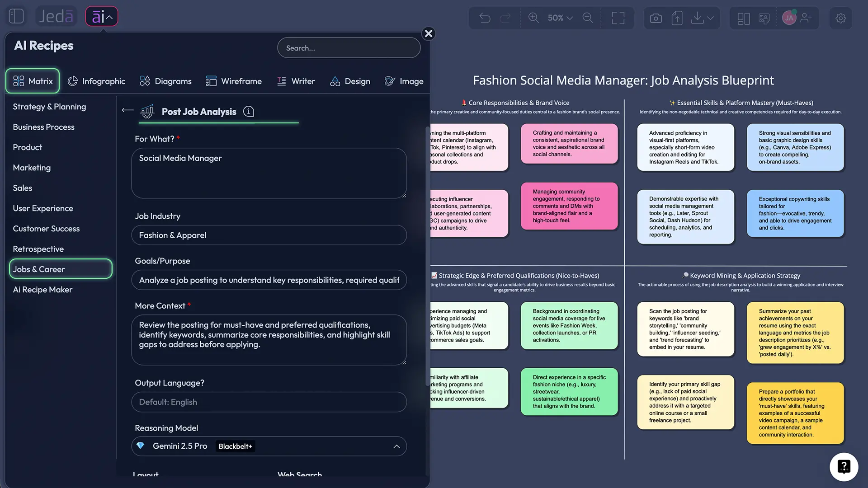868x488 pixels.
Task: Click the redo arrow icon
Action: coord(505,18)
